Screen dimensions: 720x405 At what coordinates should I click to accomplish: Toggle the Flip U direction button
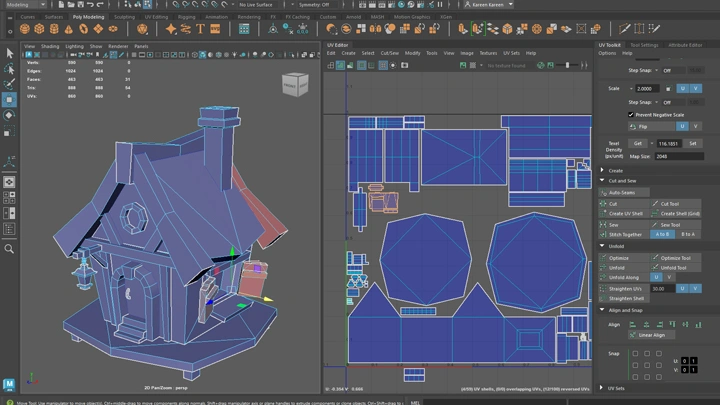point(683,127)
